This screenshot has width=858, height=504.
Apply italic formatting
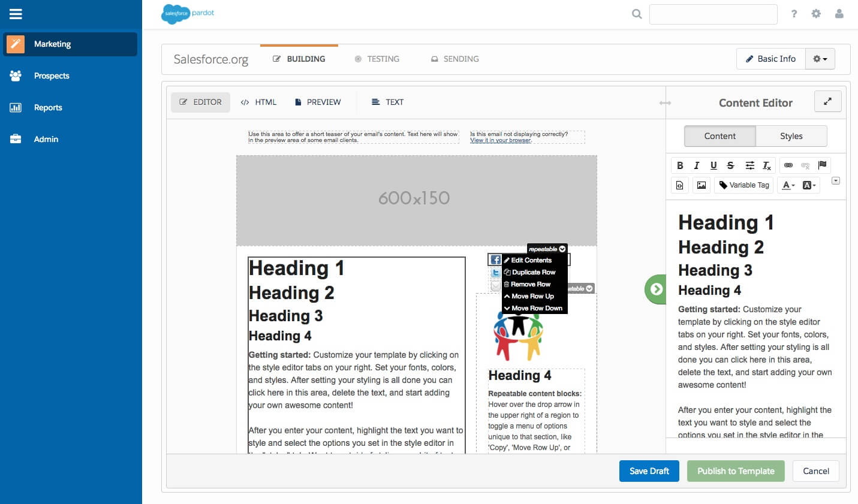pyautogui.click(x=697, y=165)
